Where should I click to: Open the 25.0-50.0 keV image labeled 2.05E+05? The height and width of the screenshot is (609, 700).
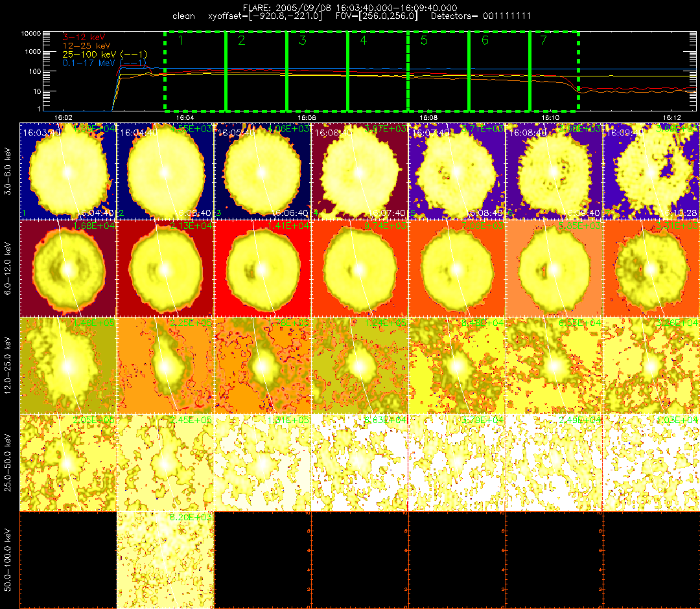click(68, 463)
